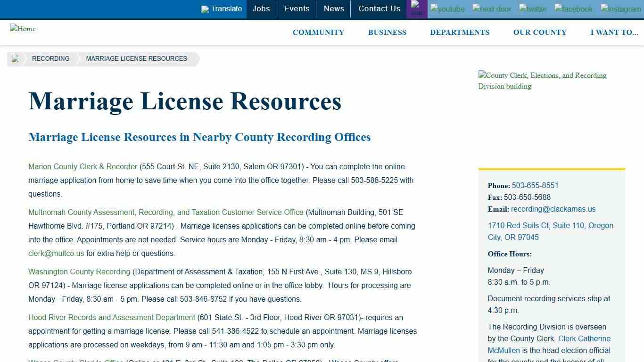Open the Twitter social icon
Image resolution: width=644 pixels, height=362 pixels.
pos(533,9)
